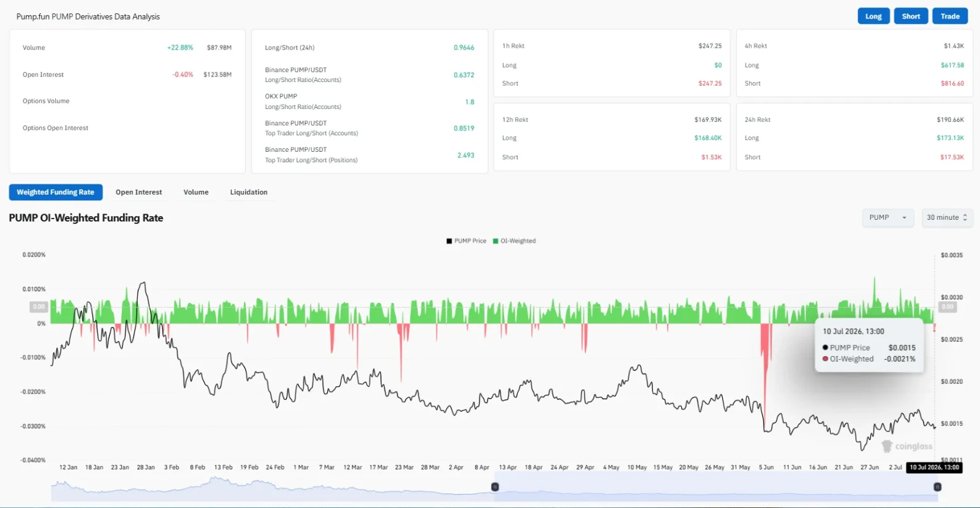Click the 24h Rekt total $190.66K
The height and width of the screenshot is (508, 980).
click(x=950, y=120)
